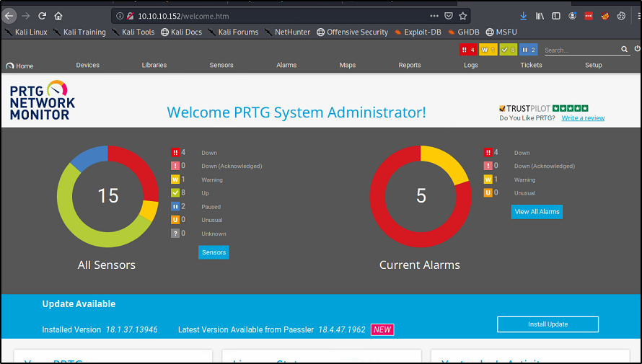Click the blue Paused status badge in header
The height and width of the screenshot is (364, 642).
528,50
